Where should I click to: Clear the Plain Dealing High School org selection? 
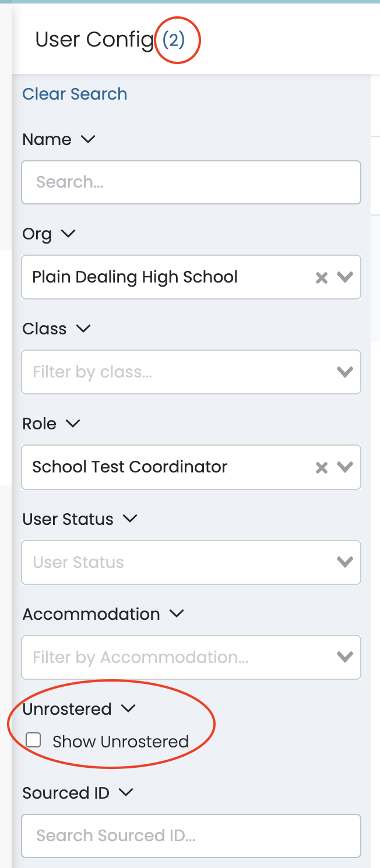(x=321, y=277)
